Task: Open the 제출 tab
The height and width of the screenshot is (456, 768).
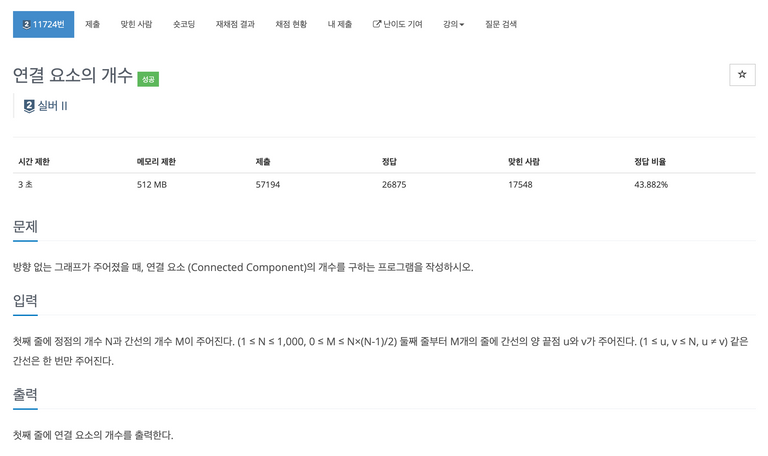Action: pos(93,24)
